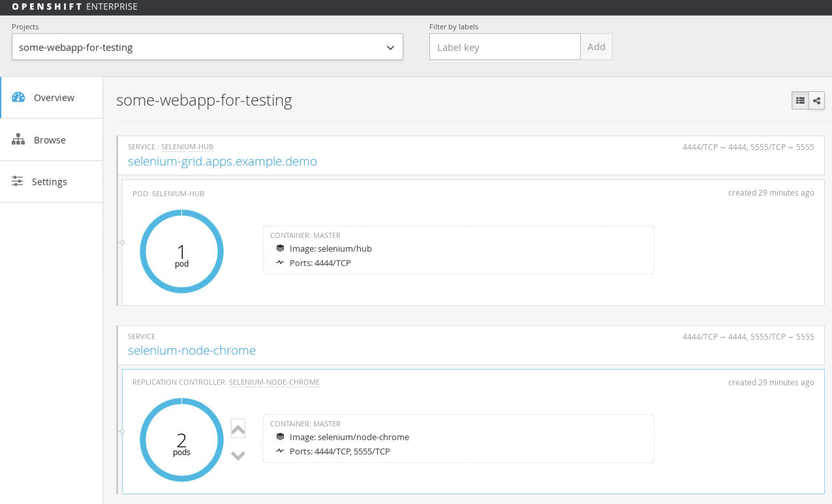Scale up selenium-node-chrome pods arrow

[x=238, y=429]
